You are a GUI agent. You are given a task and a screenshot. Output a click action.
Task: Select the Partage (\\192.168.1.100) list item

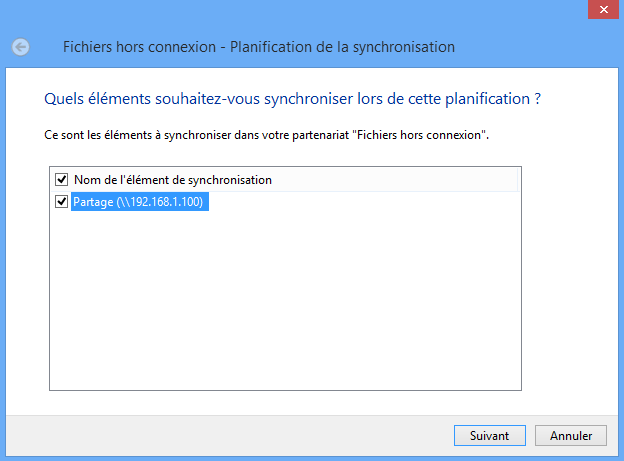coord(140,201)
